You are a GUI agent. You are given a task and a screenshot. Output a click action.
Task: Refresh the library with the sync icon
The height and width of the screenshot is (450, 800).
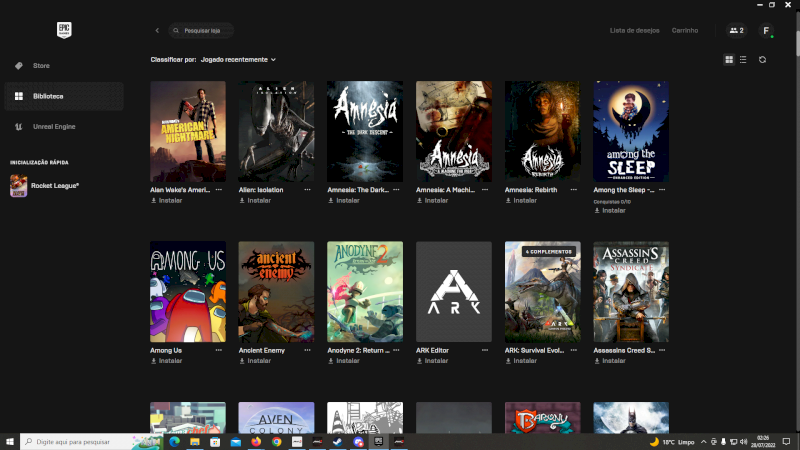[762, 60]
